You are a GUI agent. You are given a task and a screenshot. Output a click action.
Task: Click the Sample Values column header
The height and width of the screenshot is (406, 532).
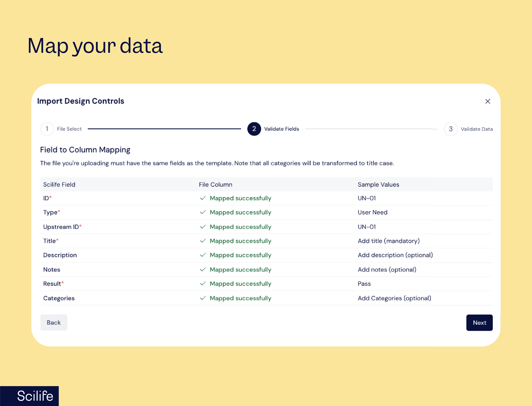pyautogui.click(x=378, y=184)
